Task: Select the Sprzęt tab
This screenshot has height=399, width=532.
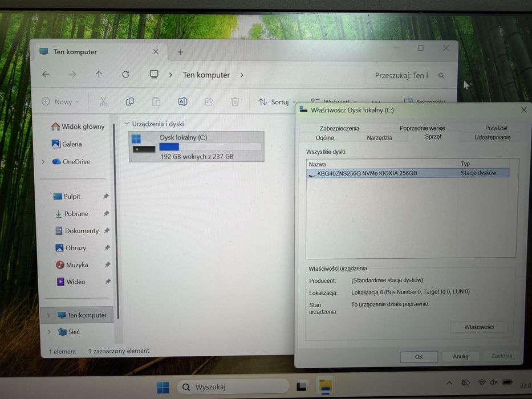Action: tap(433, 136)
